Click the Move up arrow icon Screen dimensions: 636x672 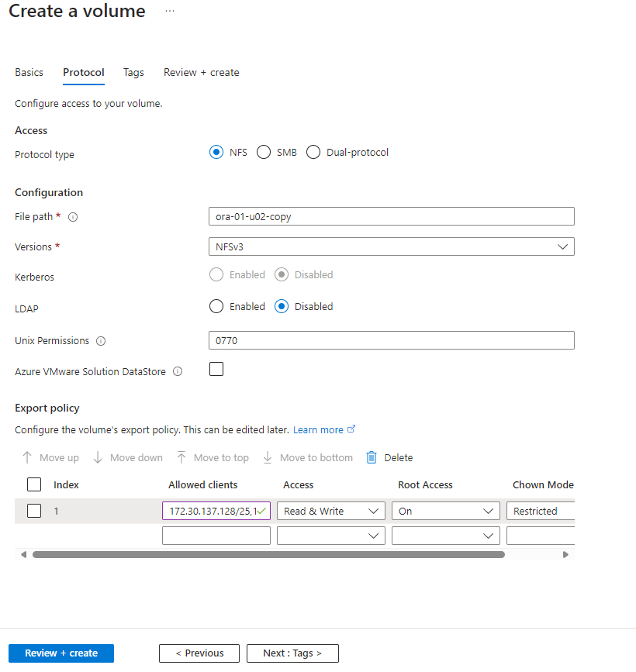(27, 457)
